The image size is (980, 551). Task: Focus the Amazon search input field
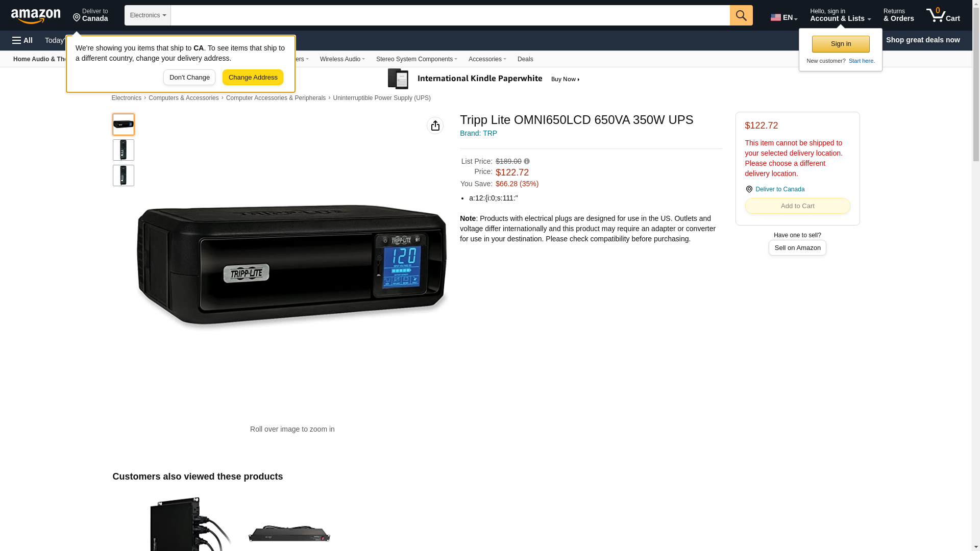coord(450,15)
